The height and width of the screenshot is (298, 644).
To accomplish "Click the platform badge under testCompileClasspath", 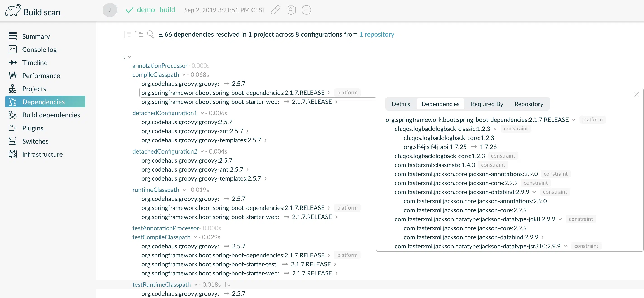I will tap(347, 255).
